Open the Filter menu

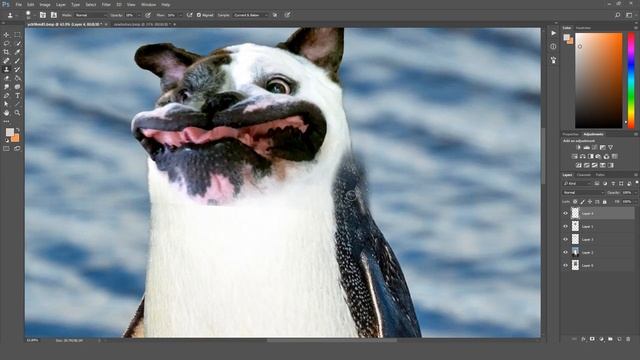(106, 4)
